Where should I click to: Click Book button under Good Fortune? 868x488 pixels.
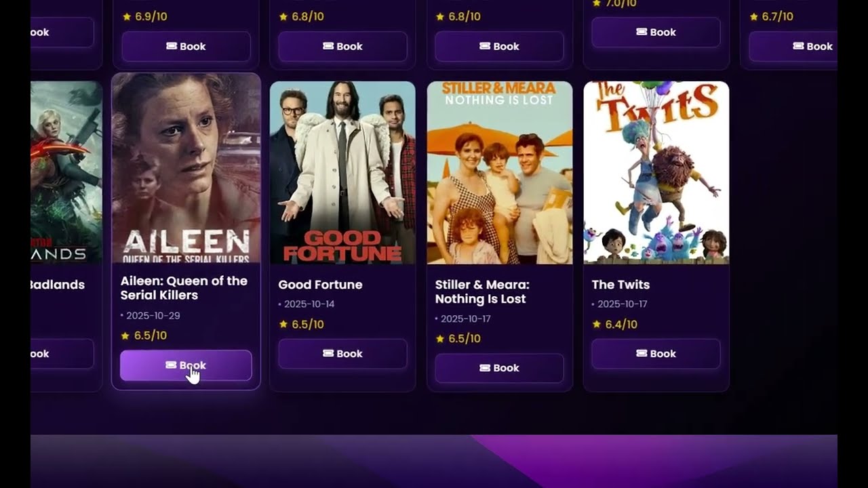[x=342, y=354]
